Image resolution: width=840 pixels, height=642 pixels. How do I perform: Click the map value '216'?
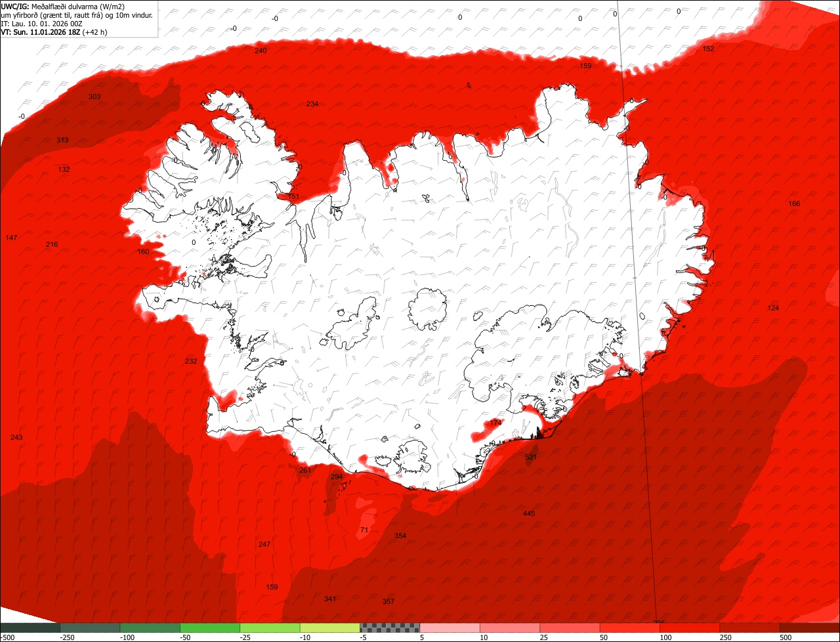pos(52,244)
